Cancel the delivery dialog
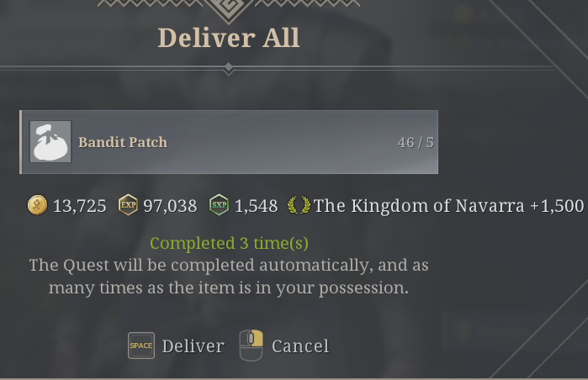The height and width of the screenshot is (380, 588). pos(299,346)
